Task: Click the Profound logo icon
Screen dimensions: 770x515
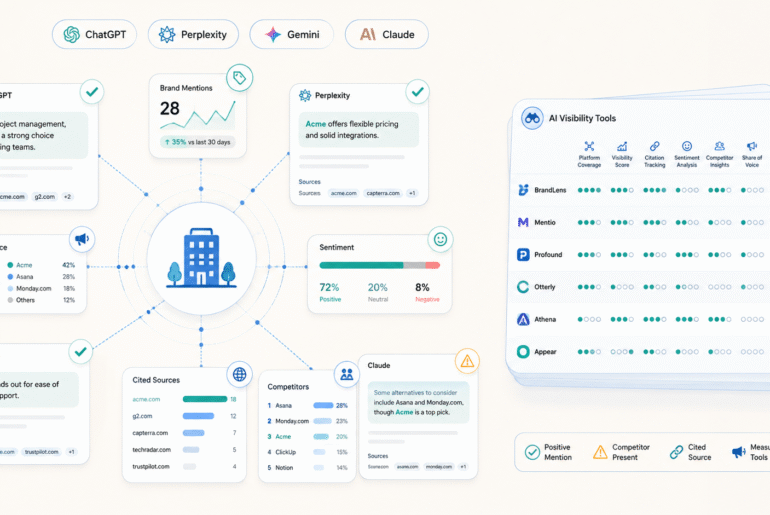Action: pos(523,255)
